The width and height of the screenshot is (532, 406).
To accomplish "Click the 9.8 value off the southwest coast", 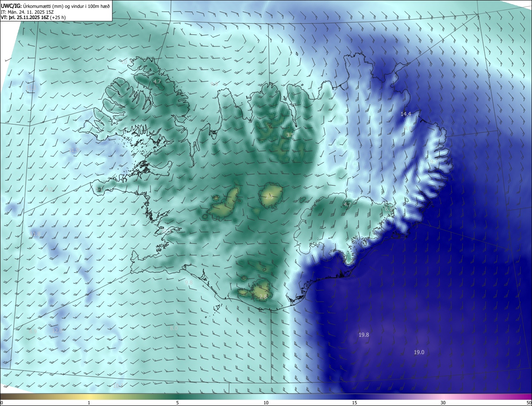I will (189, 282).
